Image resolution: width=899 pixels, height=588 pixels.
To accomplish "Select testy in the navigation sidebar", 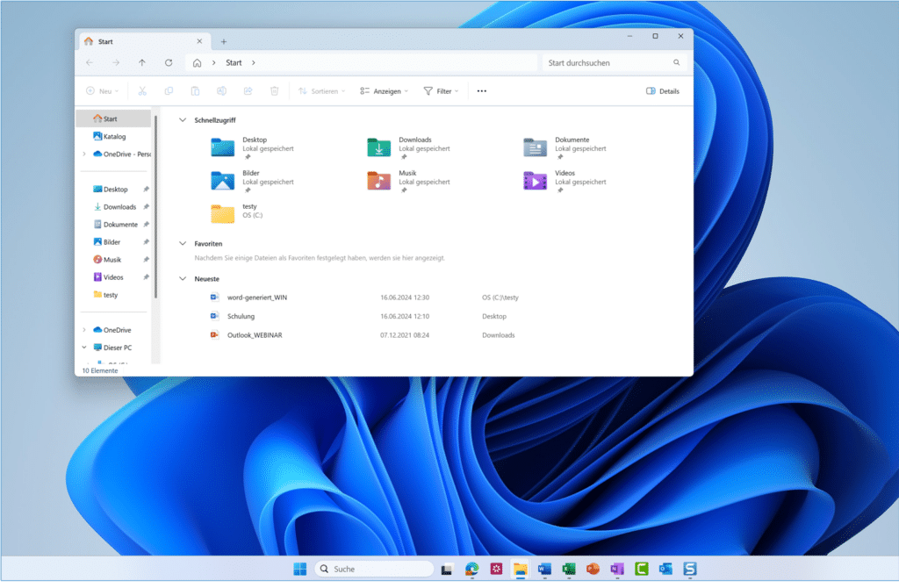I will [x=113, y=295].
